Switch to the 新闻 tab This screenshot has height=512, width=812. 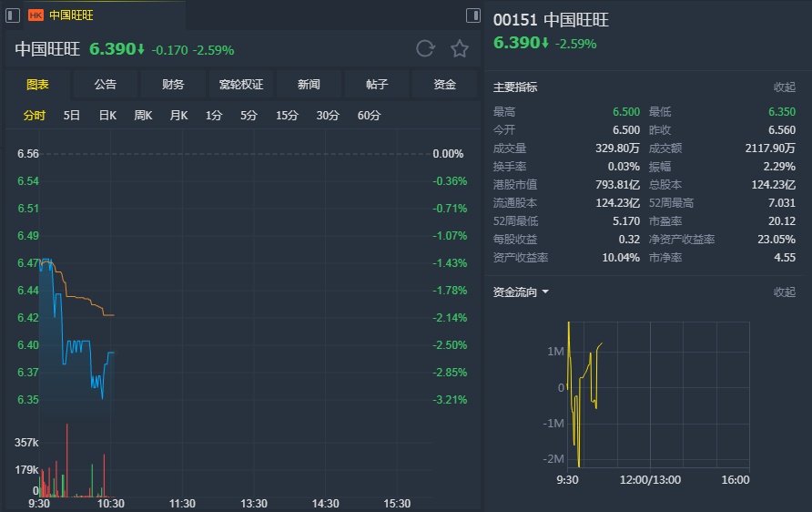[x=309, y=85]
